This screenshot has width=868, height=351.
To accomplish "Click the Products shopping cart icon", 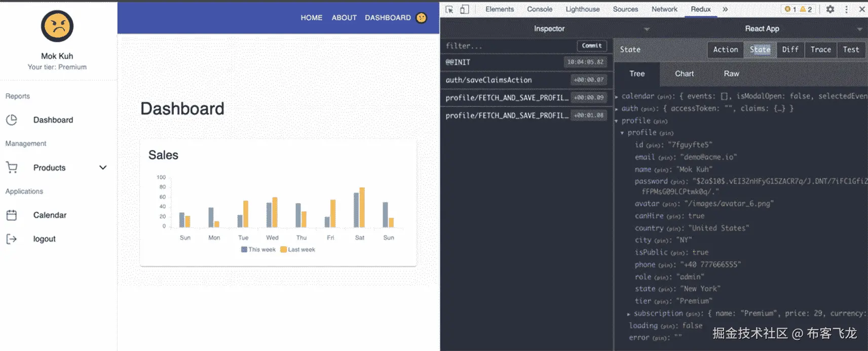I will click(12, 168).
